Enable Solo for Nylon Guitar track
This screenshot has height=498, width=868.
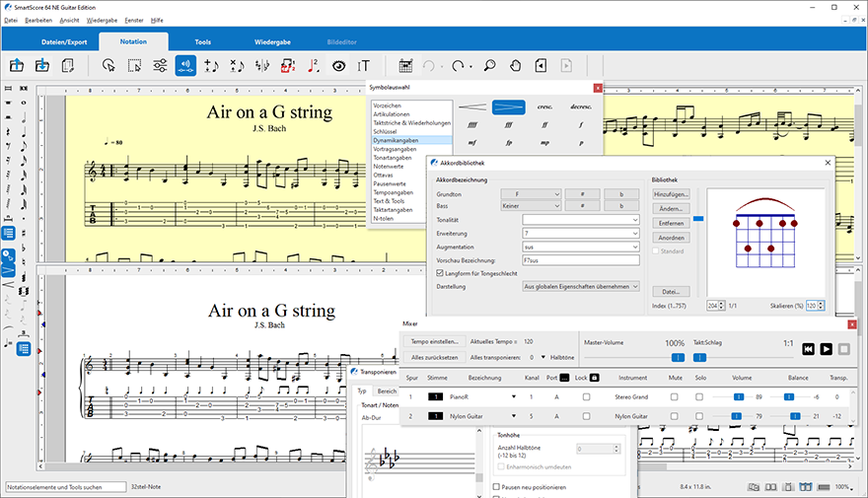699,417
